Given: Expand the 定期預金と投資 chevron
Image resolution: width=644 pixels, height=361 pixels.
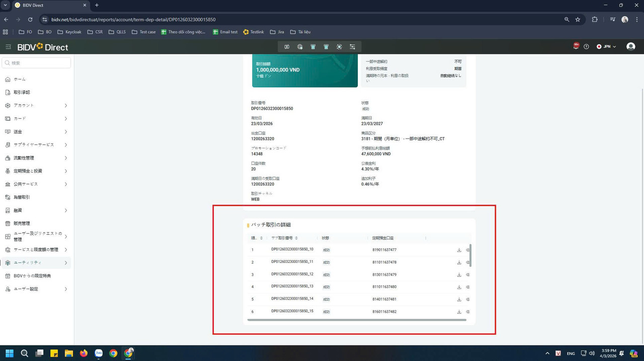Looking at the screenshot, I should point(66,171).
